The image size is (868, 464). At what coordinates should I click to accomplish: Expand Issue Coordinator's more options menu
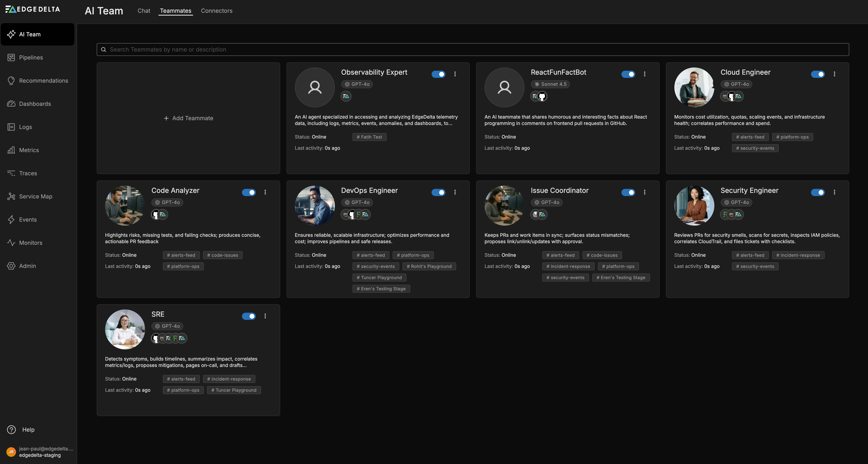click(x=645, y=192)
